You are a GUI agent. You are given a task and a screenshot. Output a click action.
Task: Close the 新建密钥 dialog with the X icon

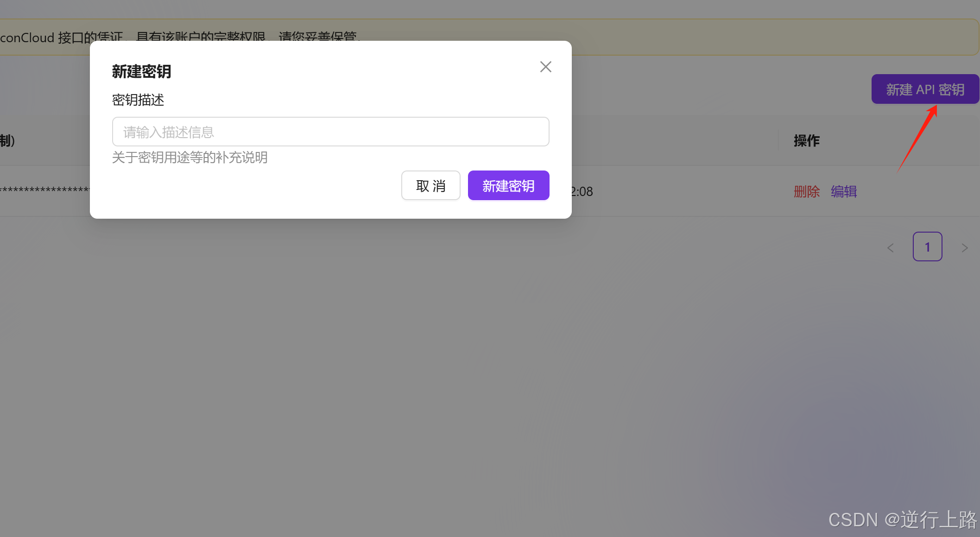coord(545,67)
